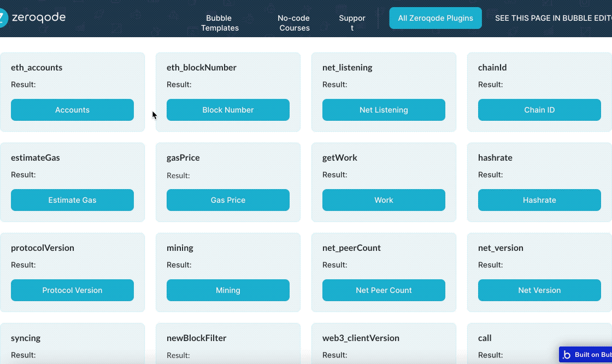Select the net_version heading text
Viewport: 612px width, 364px height.
coord(501,248)
